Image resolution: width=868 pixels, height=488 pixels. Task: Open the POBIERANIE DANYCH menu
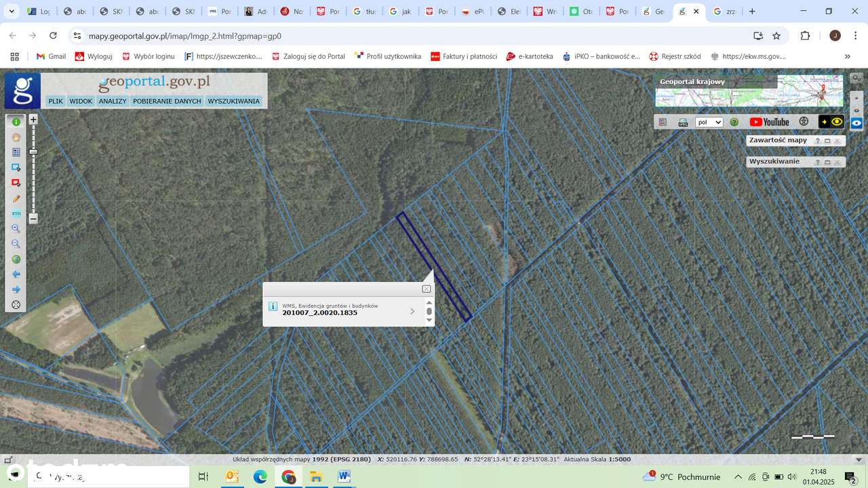pos(167,101)
